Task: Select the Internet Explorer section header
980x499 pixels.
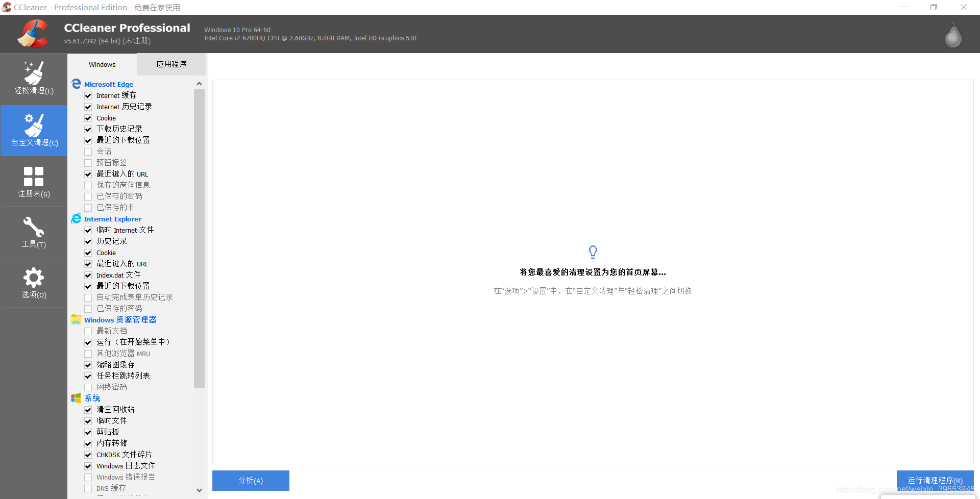Action: point(113,219)
